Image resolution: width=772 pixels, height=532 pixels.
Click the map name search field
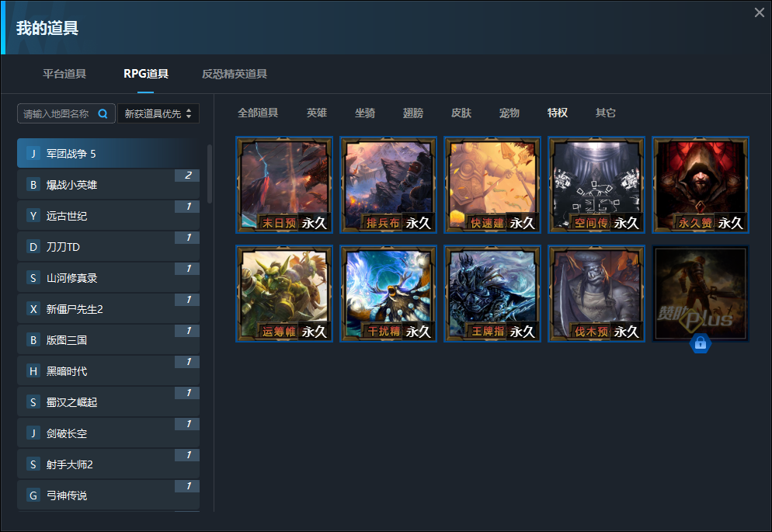point(67,113)
